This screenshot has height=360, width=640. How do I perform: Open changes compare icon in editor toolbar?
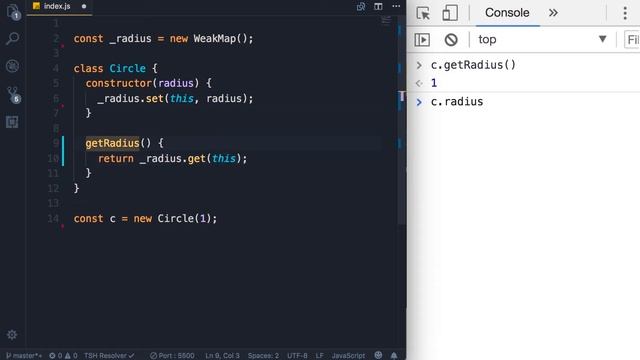(361, 6)
